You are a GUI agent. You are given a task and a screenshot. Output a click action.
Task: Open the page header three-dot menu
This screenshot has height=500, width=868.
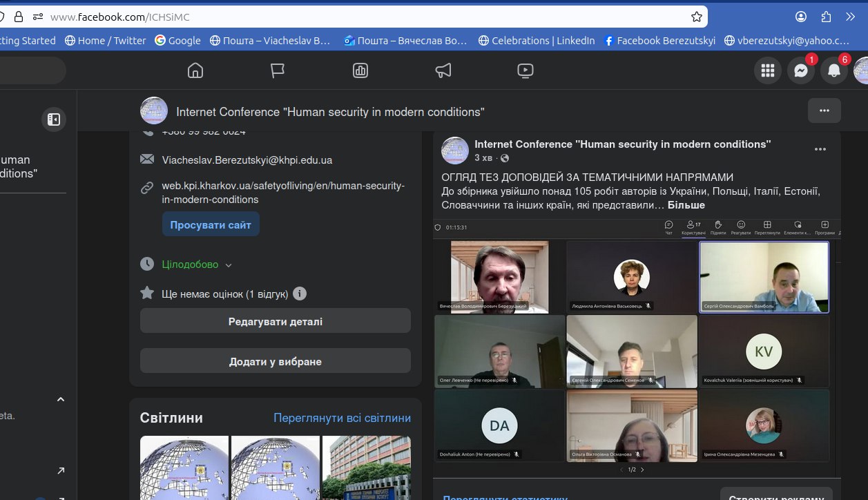point(824,110)
